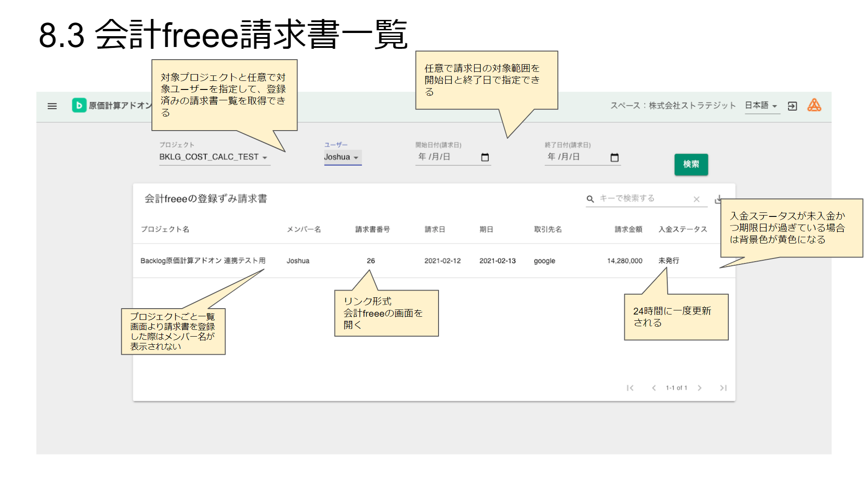The image size is (868, 488).
Task: Sort by 請求書番号 column header
Action: (x=373, y=229)
